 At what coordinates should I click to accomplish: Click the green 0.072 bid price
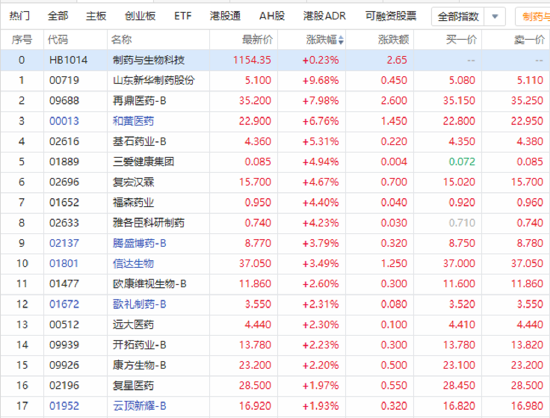[462, 162]
